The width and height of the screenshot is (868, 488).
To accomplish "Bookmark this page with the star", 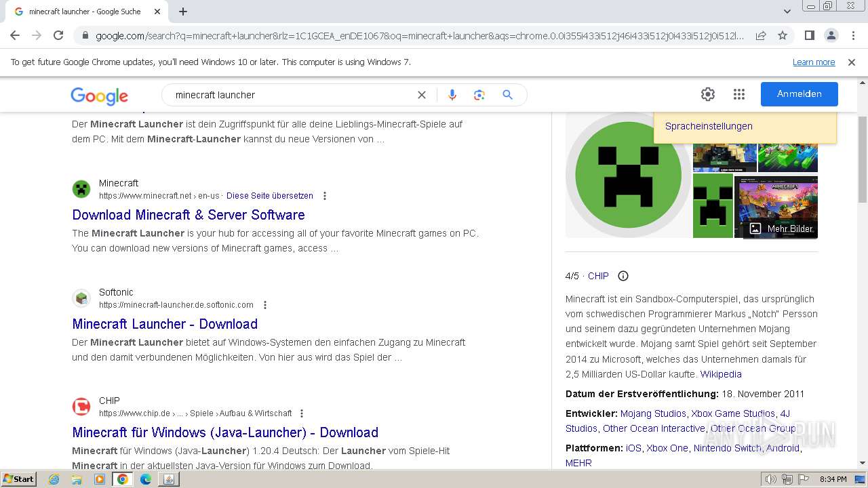I will pos(783,35).
